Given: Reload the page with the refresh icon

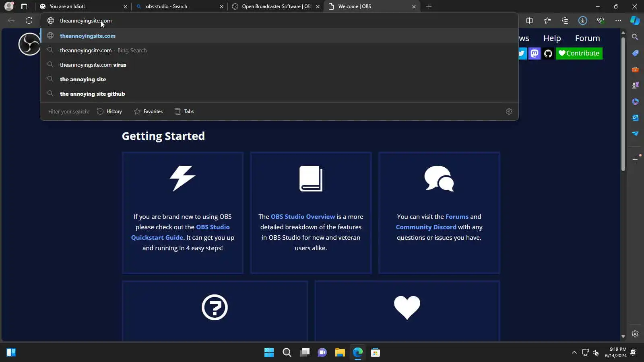Looking at the screenshot, I should (x=29, y=21).
